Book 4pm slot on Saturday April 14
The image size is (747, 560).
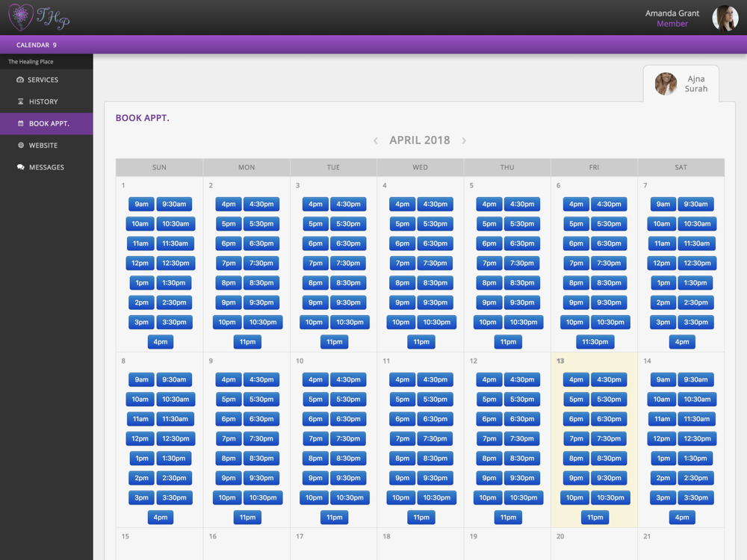pos(682,517)
